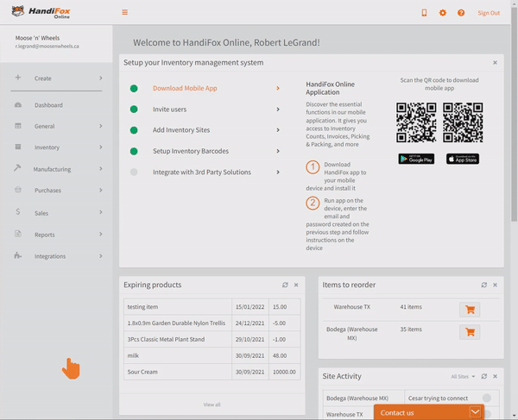Image resolution: width=518 pixels, height=420 pixels.
Task: Click the Download Mobile App arrow
Action: (x=278, y=88)
